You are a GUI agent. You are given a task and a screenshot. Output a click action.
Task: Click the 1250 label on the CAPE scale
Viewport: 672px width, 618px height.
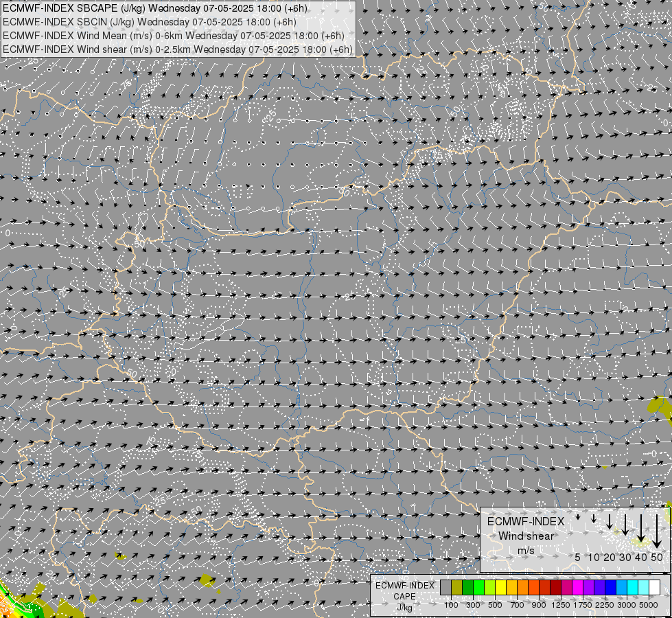561,605
